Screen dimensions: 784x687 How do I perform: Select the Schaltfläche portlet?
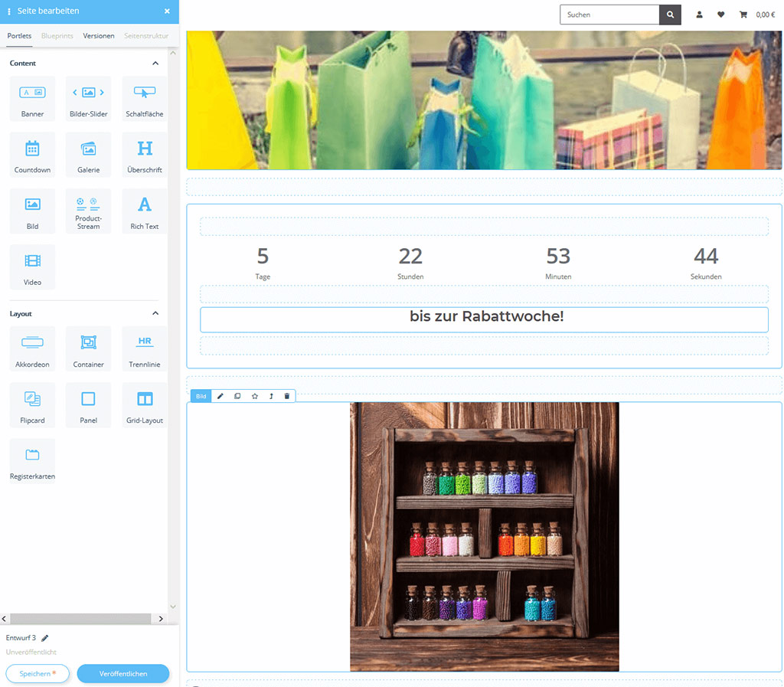click(x=145, y=99)
